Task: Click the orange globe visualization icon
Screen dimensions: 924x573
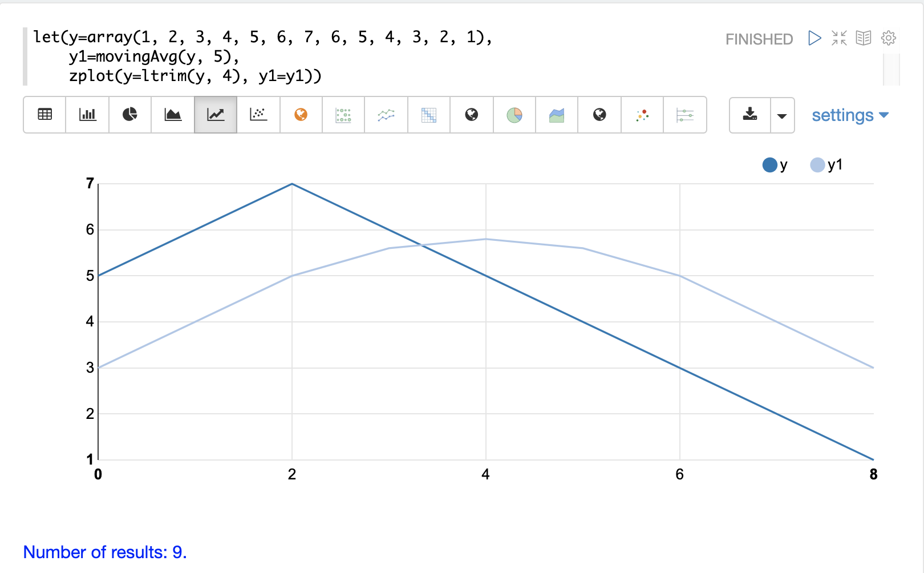Action: click(301, 115)
